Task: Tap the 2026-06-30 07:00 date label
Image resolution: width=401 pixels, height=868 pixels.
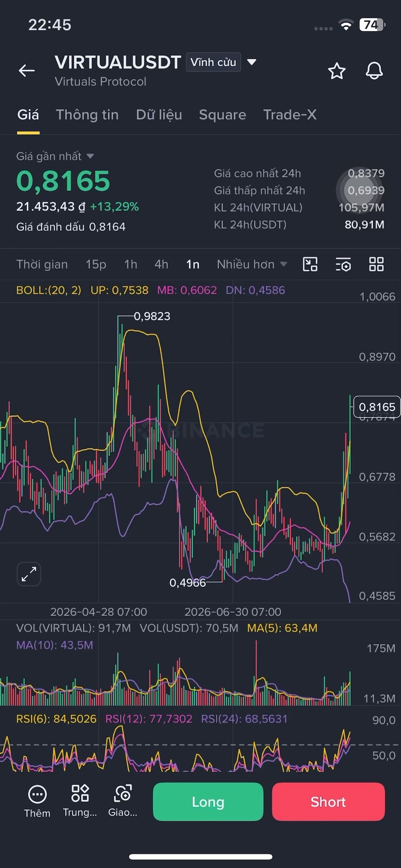Action: (233, 612)
